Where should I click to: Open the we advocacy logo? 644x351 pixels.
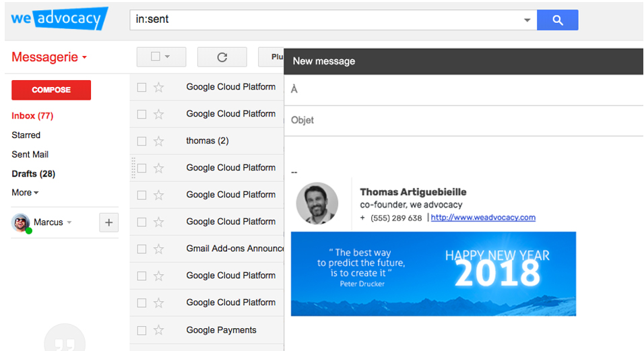[59, 18]
